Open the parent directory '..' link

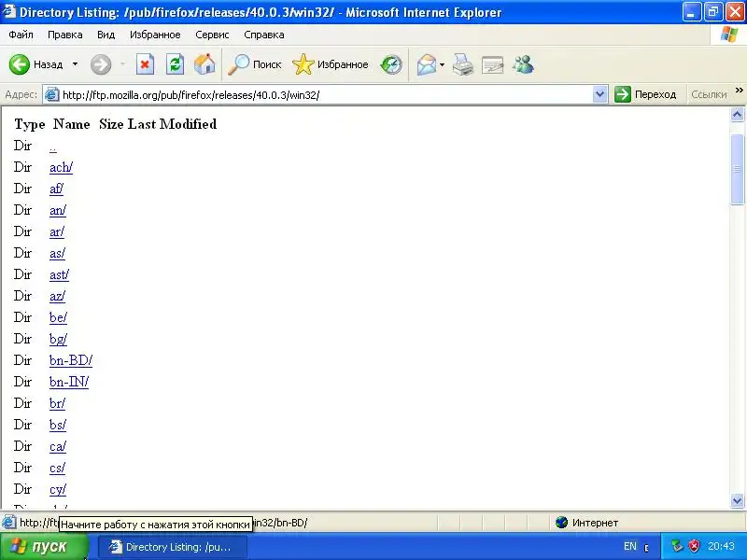[53, 147]
